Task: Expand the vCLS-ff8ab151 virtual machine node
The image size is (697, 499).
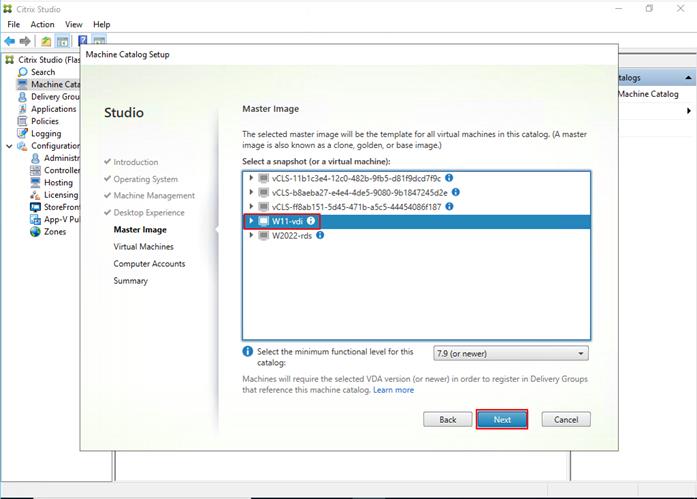Action: (251, 206)
